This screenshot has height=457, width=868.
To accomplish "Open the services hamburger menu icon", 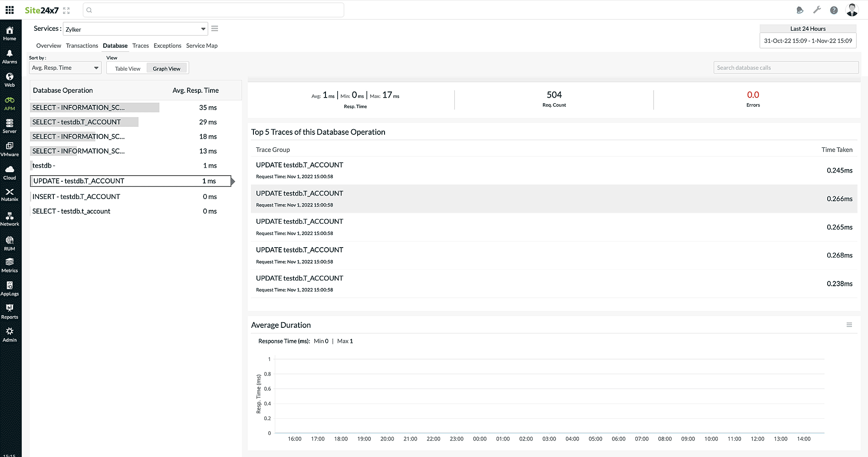I will [x=214, y=29].
